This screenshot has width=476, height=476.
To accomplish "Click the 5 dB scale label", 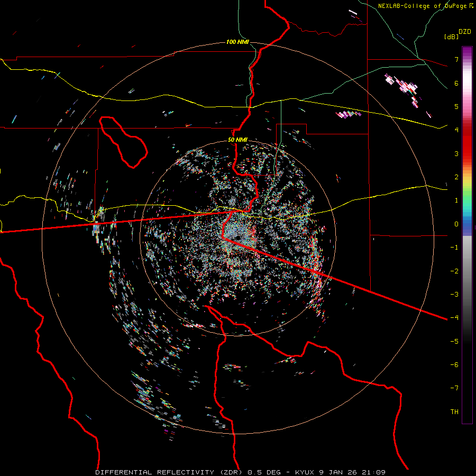I will click(x=456, y=106).
